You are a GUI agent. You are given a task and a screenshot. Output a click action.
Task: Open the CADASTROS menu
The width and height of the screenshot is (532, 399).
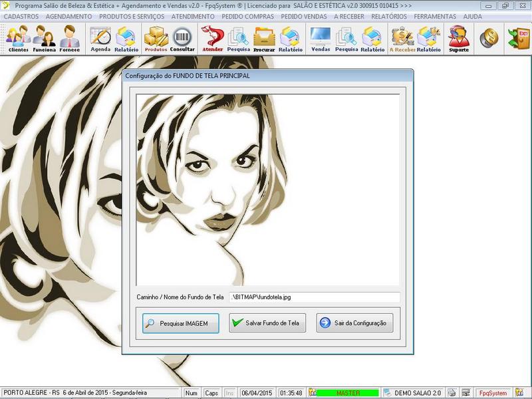(x=21, y=16)
